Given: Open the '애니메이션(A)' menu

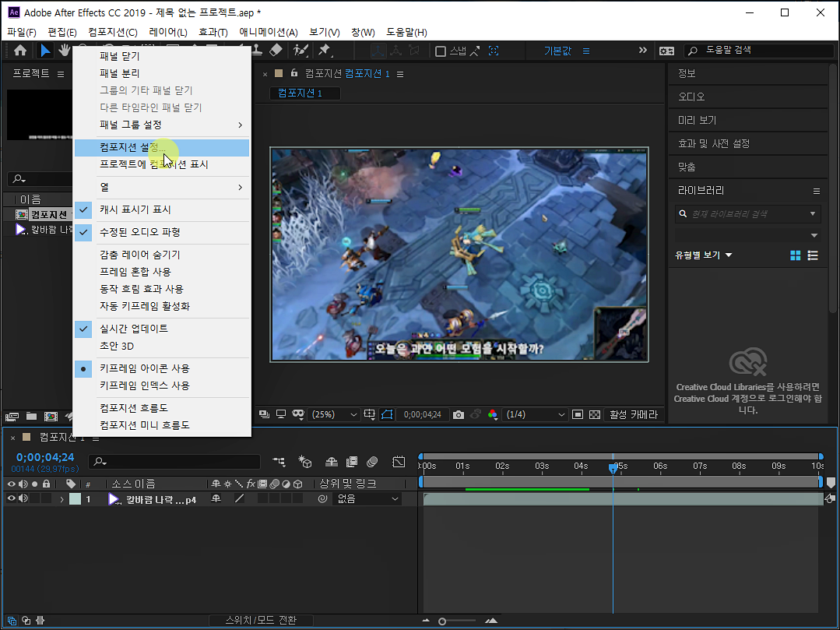Looking at the screenshot, I should (x=268, y=32).
